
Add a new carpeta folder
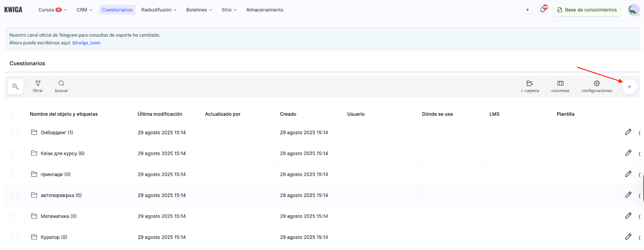[x=530, y=86]
